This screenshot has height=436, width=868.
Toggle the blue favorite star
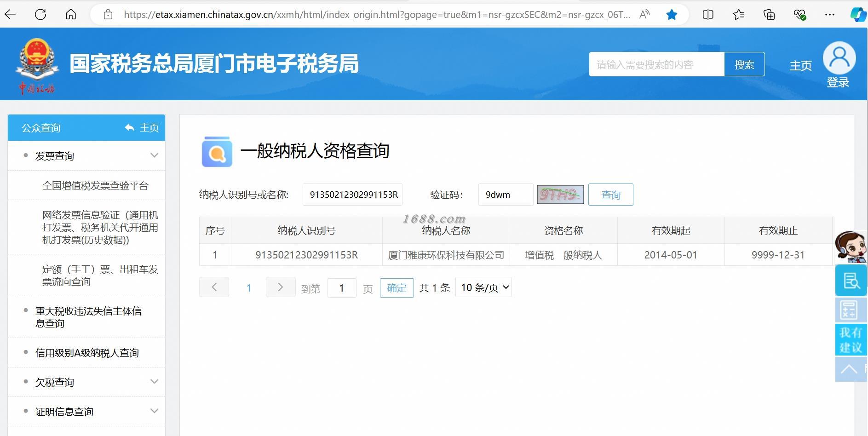tap(672, 15)
